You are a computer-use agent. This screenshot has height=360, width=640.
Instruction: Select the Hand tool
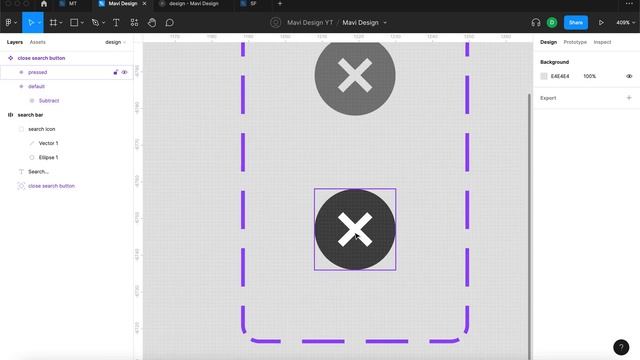click(152, 22)
